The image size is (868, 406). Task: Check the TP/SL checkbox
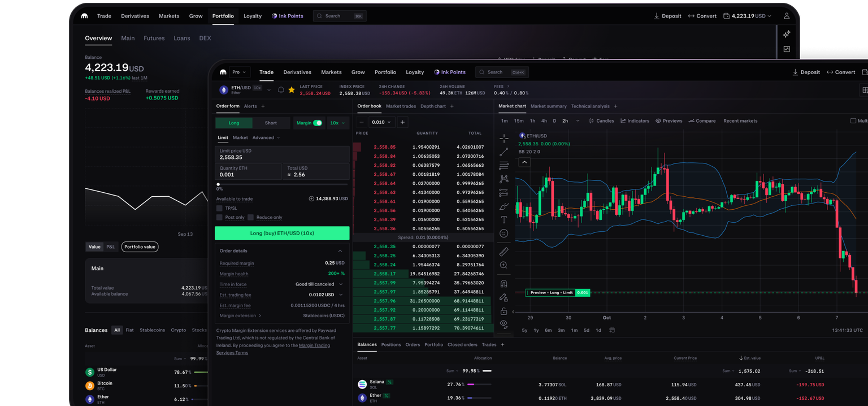pos(219,208)
